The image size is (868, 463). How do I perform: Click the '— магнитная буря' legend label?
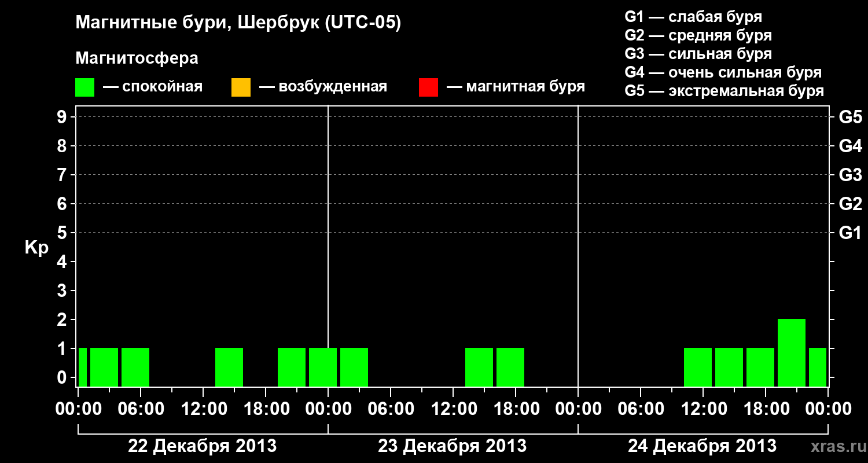point(516,87)
